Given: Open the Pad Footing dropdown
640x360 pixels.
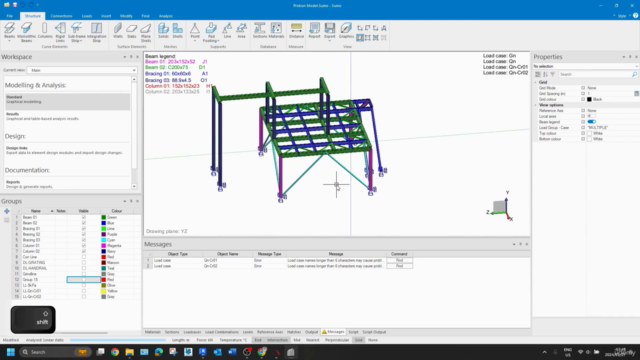Looking at the screenshot, I should click(218, 41).
